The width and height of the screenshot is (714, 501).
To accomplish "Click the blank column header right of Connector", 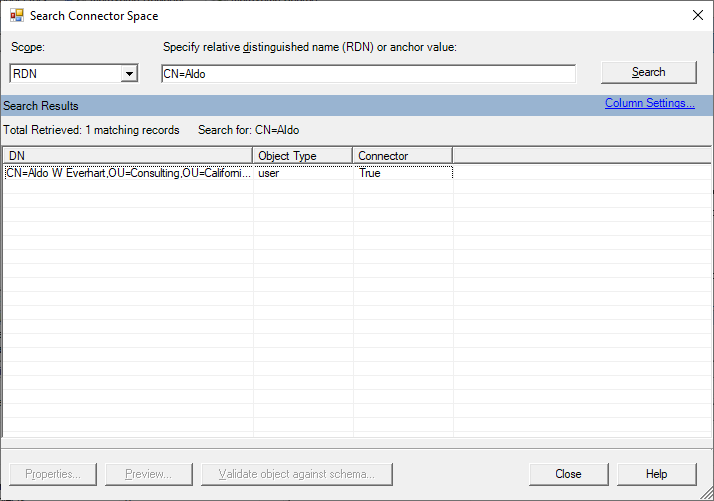I will click(x=580, y=156).
